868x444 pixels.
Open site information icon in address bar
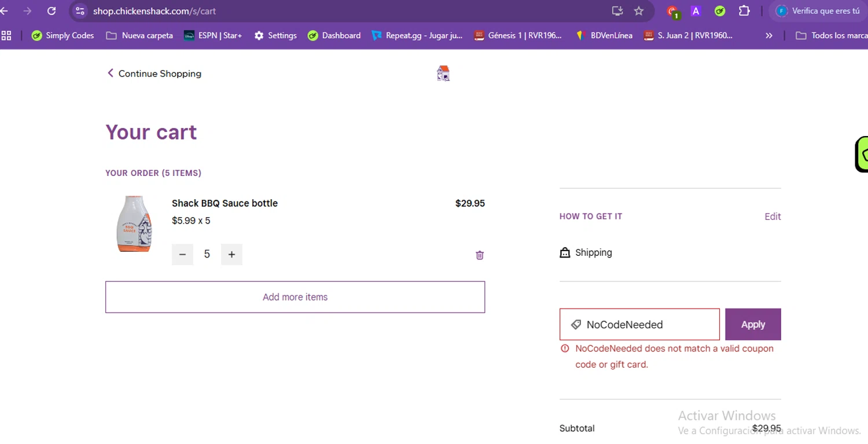pyautogui.click(x=80, y=11)
